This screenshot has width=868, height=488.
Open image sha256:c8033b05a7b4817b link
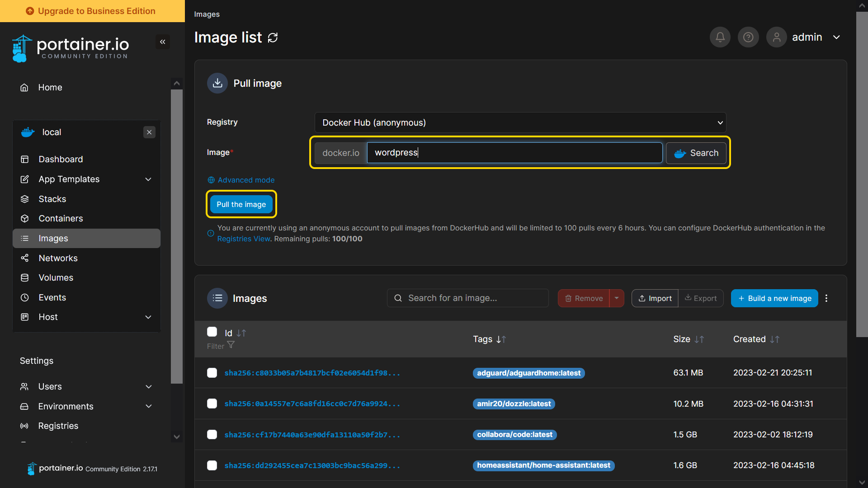pos(312,373)
